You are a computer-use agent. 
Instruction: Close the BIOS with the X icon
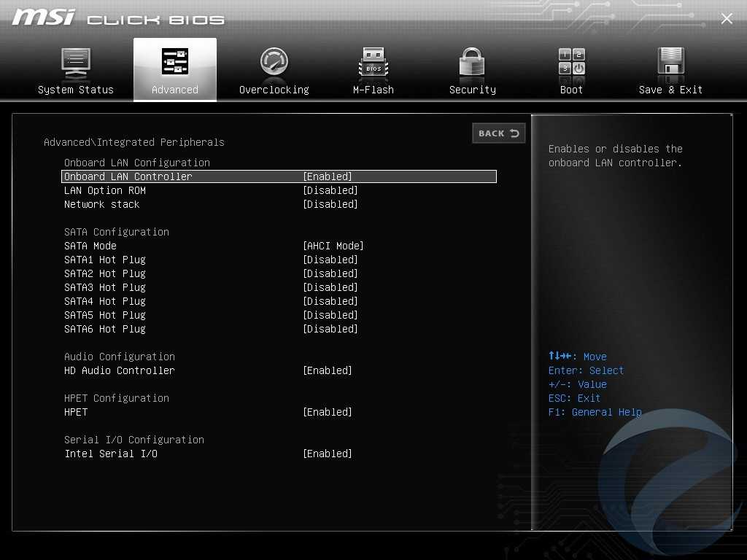tap(727, 19)
